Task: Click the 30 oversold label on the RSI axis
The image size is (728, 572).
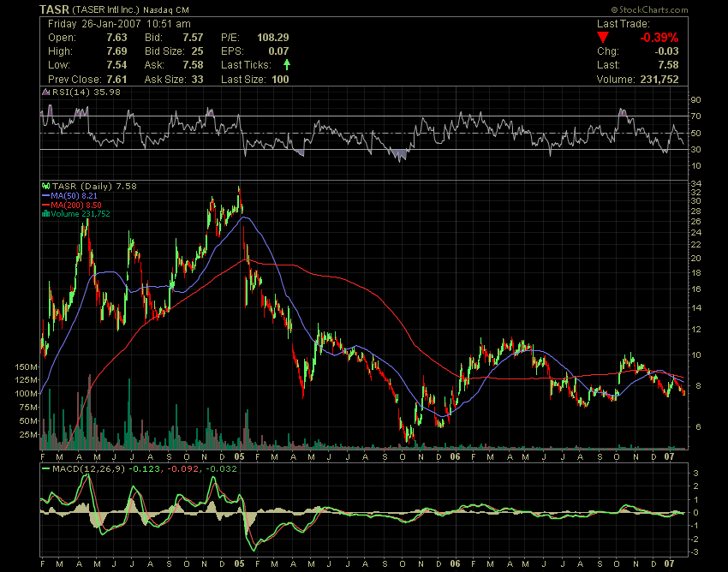Action: point(696,150)
